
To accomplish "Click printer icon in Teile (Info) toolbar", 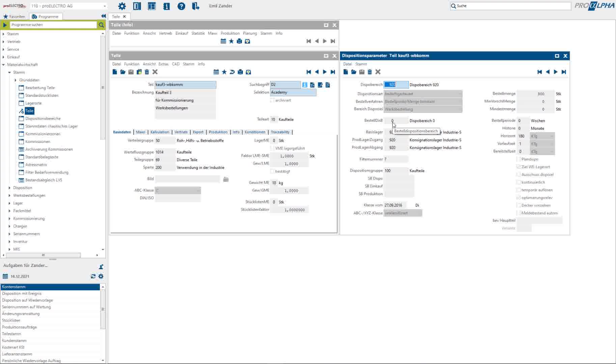I will [239, 41].
